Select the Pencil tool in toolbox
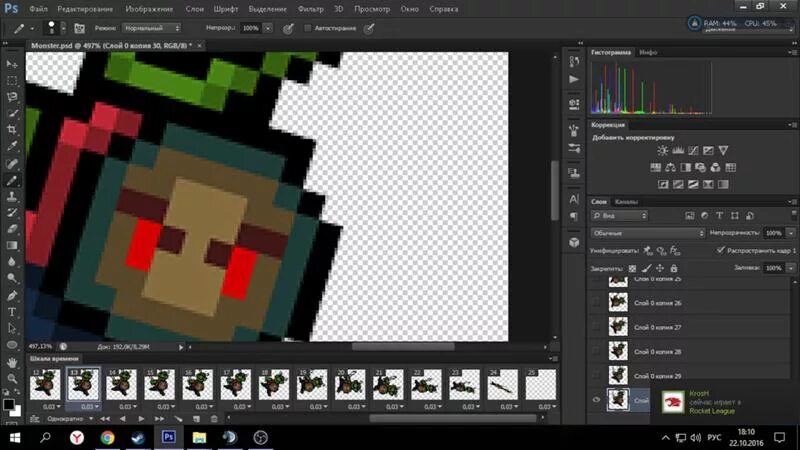This screenshot has height=450, width=800. [12, 180]
